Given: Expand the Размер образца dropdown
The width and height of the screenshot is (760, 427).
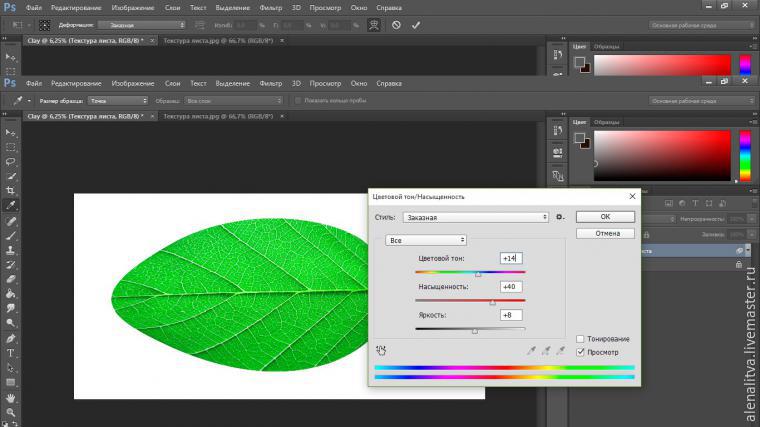Looking at the screenshot, I should pyautogui.click(x=117, y=101).
